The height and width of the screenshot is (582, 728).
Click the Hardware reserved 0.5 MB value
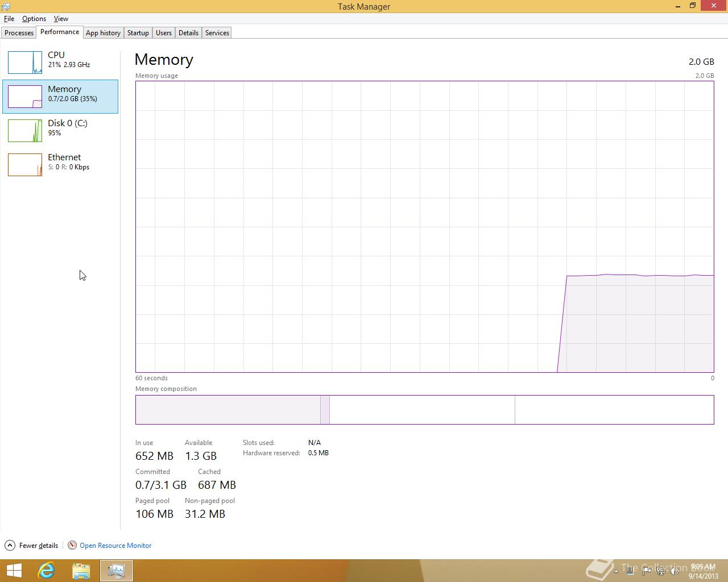pos(318,453)
